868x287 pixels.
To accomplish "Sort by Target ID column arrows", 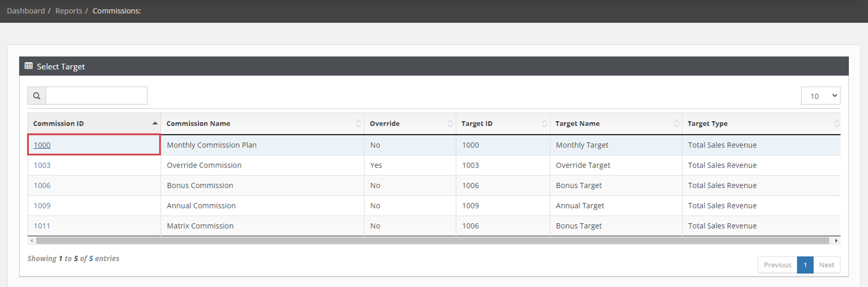I will coord(544,124).
